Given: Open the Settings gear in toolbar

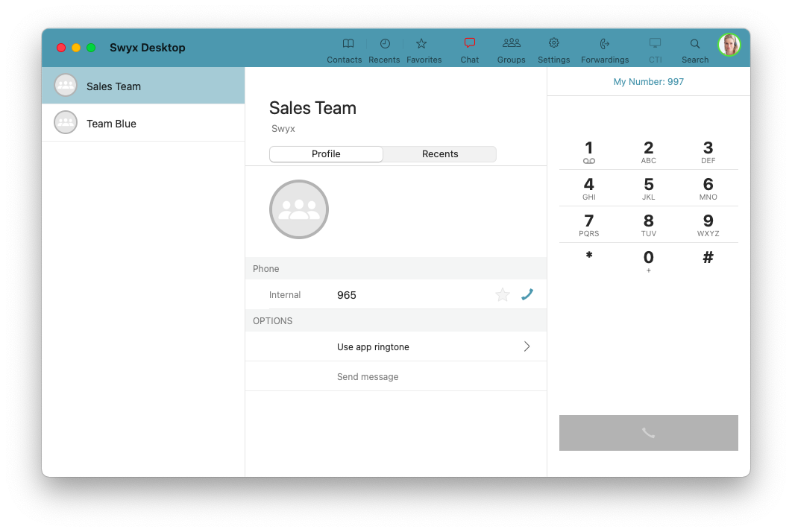Looking at the screenshot, I should (x=553, y=44).
